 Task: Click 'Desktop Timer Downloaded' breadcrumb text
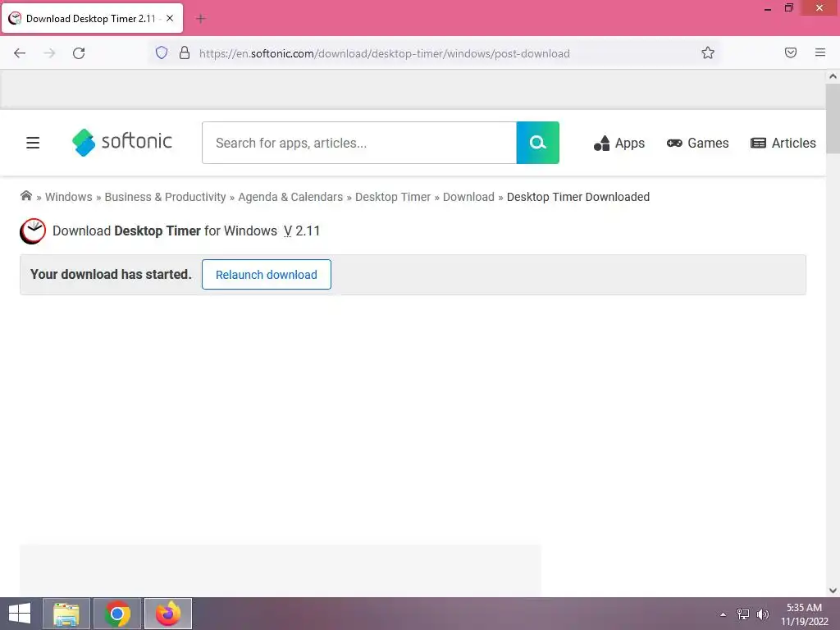[x=578, y=197]
